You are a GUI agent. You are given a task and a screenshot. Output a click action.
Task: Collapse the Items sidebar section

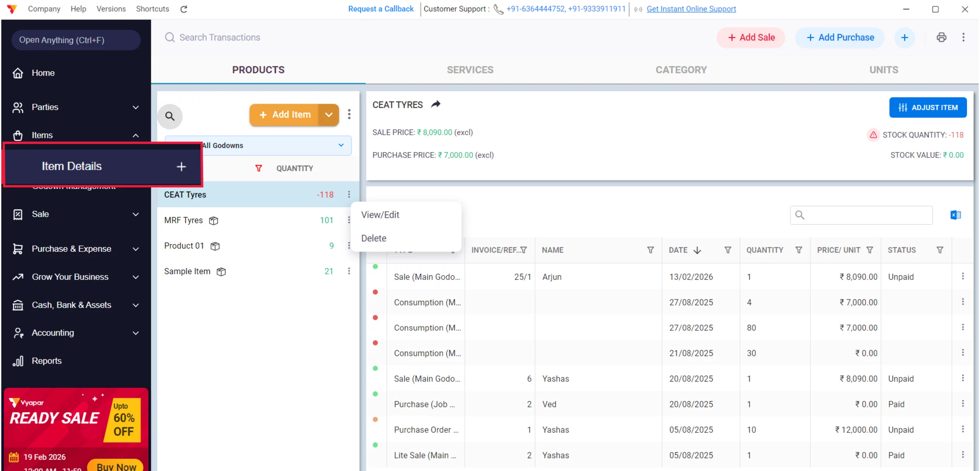click(136, 135)
